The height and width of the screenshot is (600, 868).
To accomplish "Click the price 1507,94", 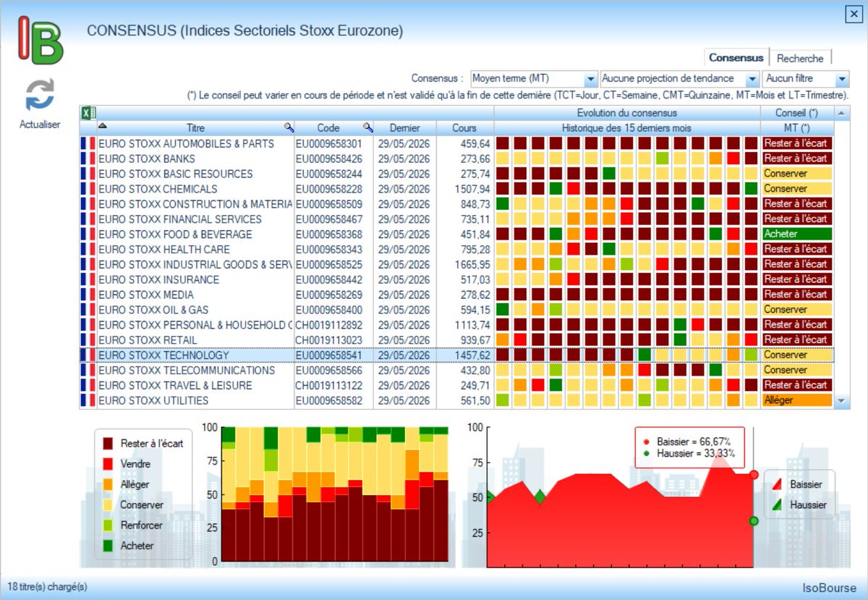I will tap(471, 189).
